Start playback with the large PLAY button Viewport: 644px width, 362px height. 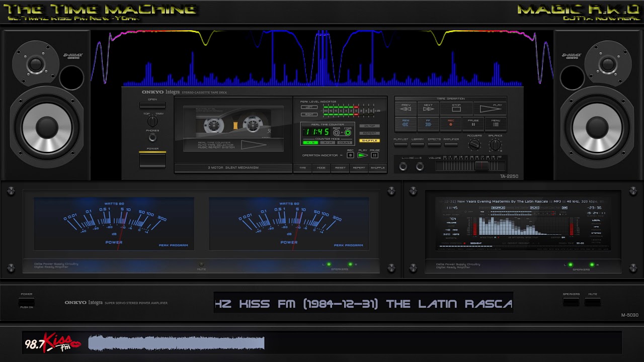[490, 109]
